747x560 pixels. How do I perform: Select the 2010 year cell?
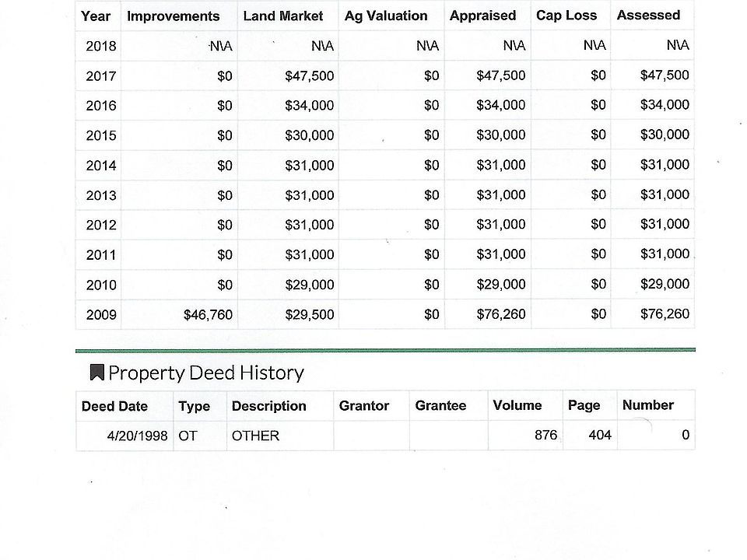[x=101, y=285]
